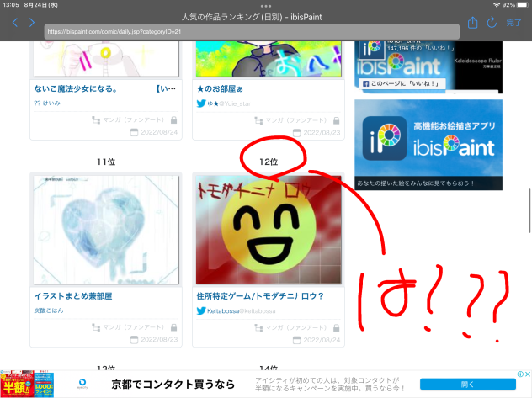Tap the 開く button in bottom ad
This screenshot has width=532, height=398.
468,385
